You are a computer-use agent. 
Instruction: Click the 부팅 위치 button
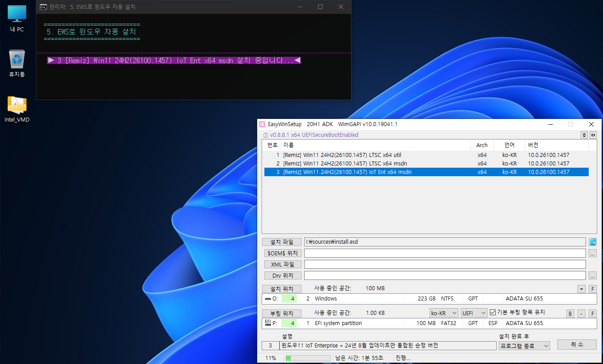pyautogui.click(x=282, y=313)
